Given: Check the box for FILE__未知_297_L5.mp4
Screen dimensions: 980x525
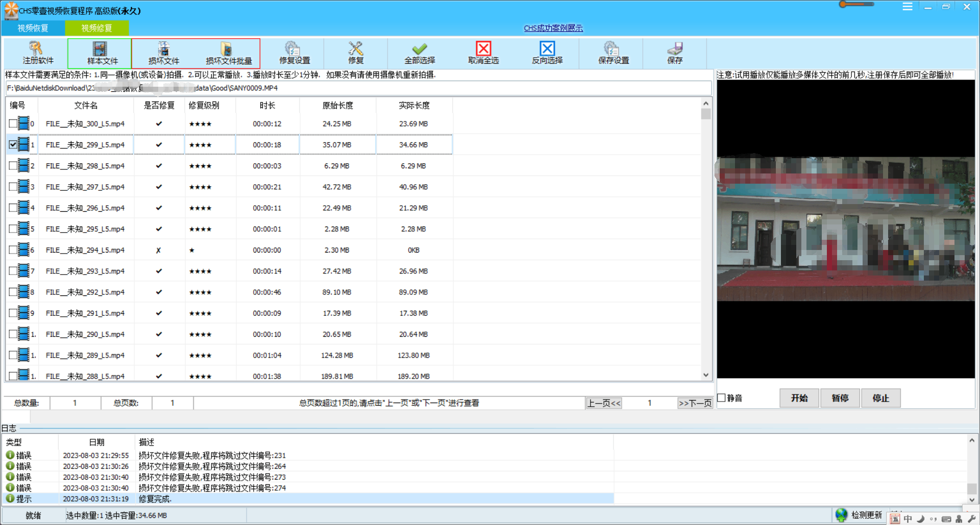Looking at the screenshot, I should (13, 187).
